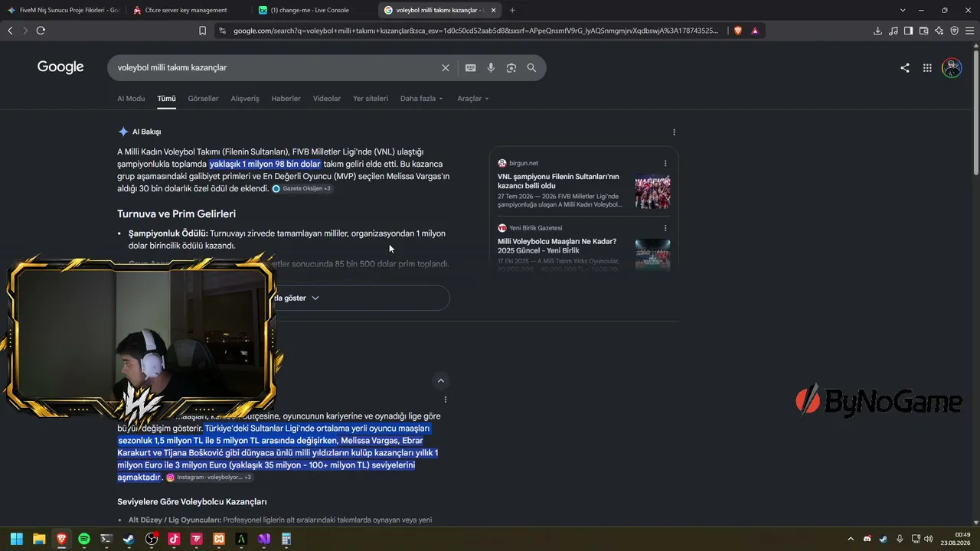Go to the 'Haberler' news tab
This screenshot has height=551, width=980.
pos(286,99)
